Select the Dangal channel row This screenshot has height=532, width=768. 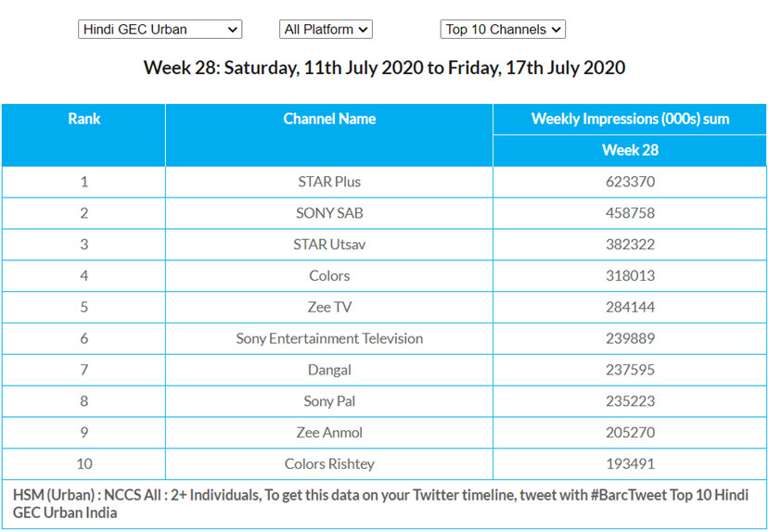tap(329, 371)
